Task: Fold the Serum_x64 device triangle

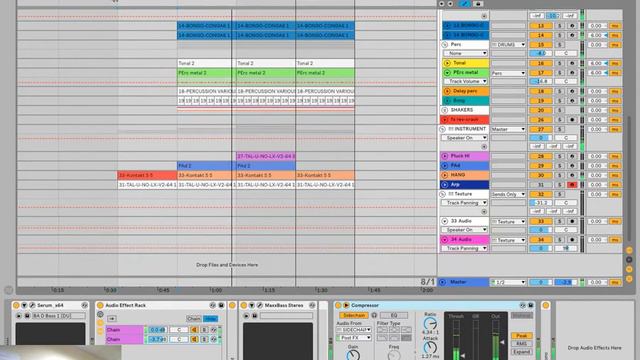Action: (x=24, y=305)
